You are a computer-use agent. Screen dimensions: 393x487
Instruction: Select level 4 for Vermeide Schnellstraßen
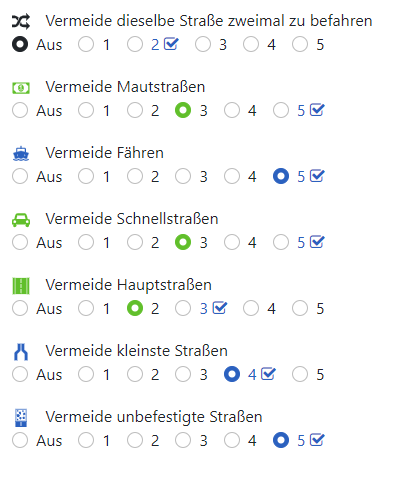coord(232,242)
